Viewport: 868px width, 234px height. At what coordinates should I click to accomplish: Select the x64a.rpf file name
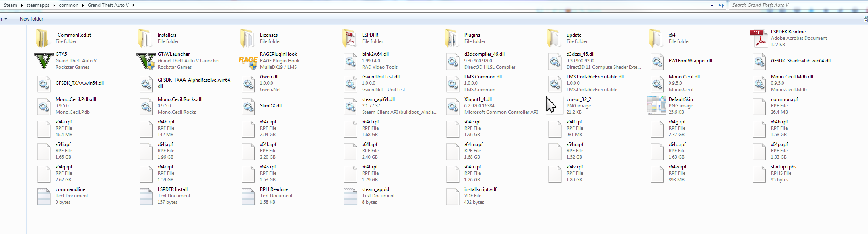click(64, 122)
